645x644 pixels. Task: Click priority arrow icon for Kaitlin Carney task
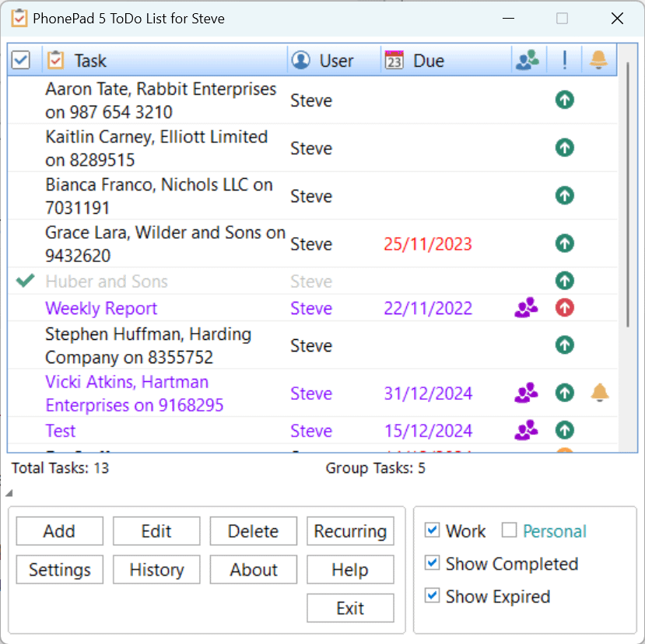[564, 148]
